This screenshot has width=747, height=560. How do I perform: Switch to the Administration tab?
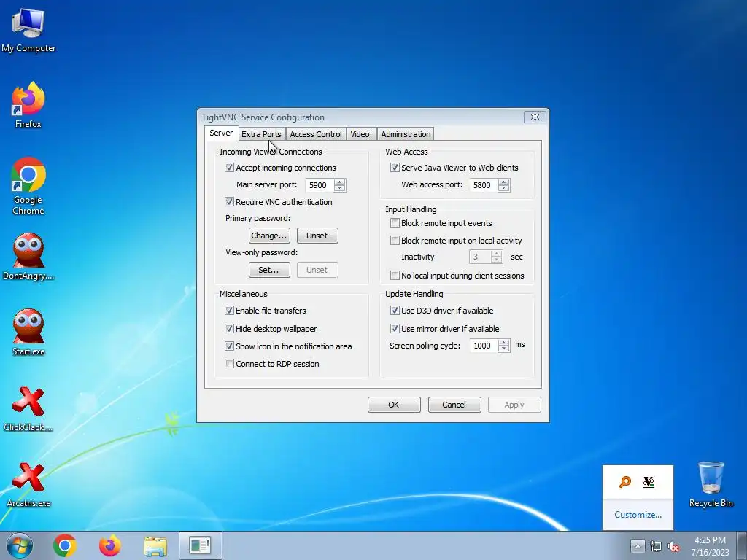pos(406,134)
